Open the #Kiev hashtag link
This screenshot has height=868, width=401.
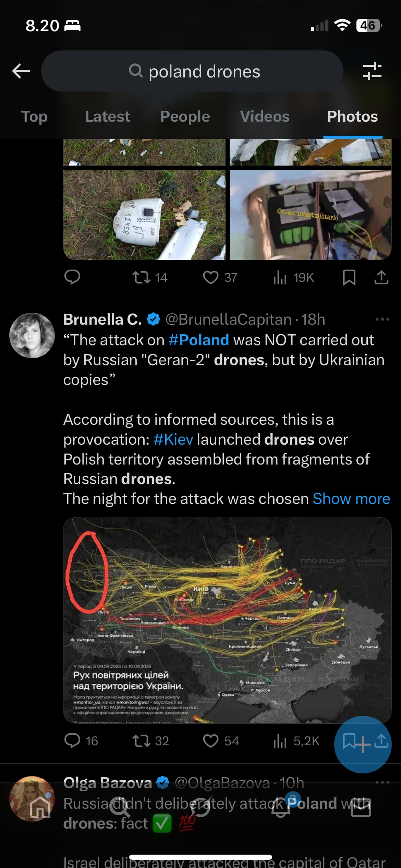point(173,439)
